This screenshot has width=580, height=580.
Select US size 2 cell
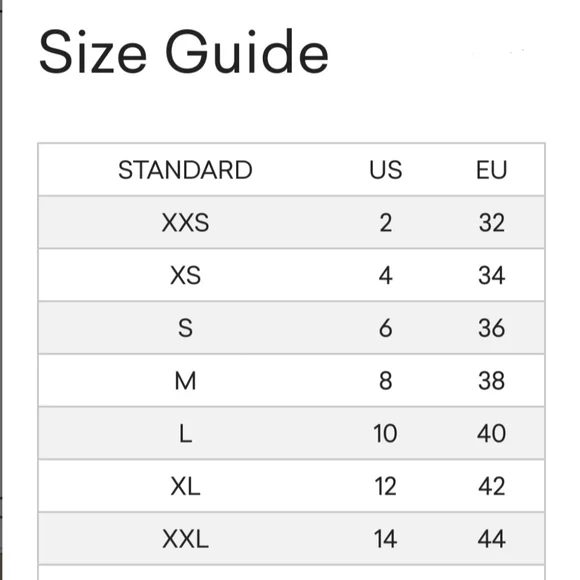pos(385,223)
